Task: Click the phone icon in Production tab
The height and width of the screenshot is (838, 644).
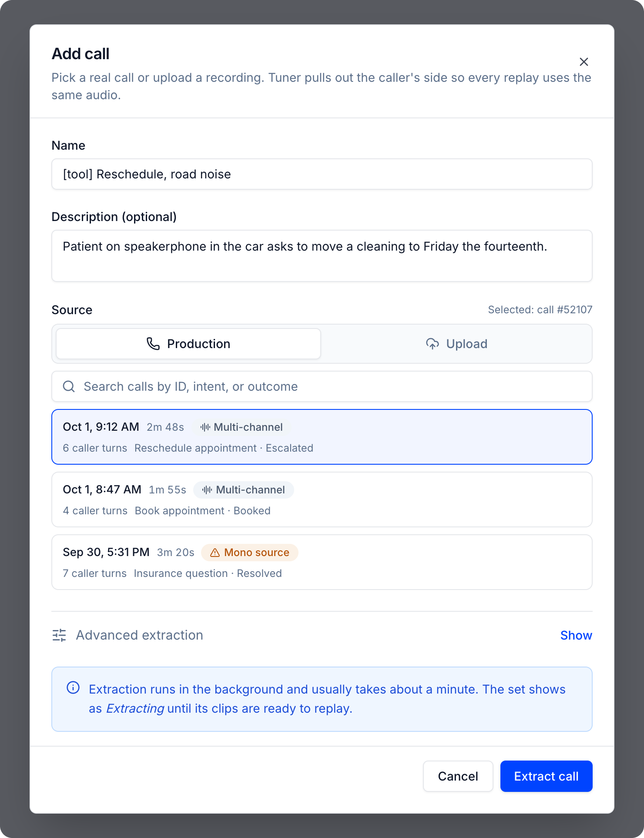Action: 153,344
